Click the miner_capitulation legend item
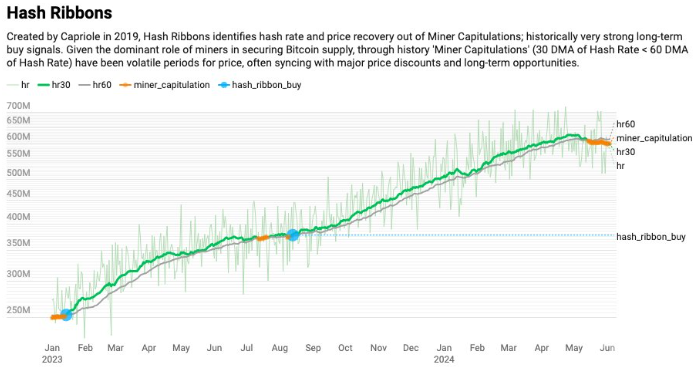This screenshot has width=696, height=367. tap(165, 85)
